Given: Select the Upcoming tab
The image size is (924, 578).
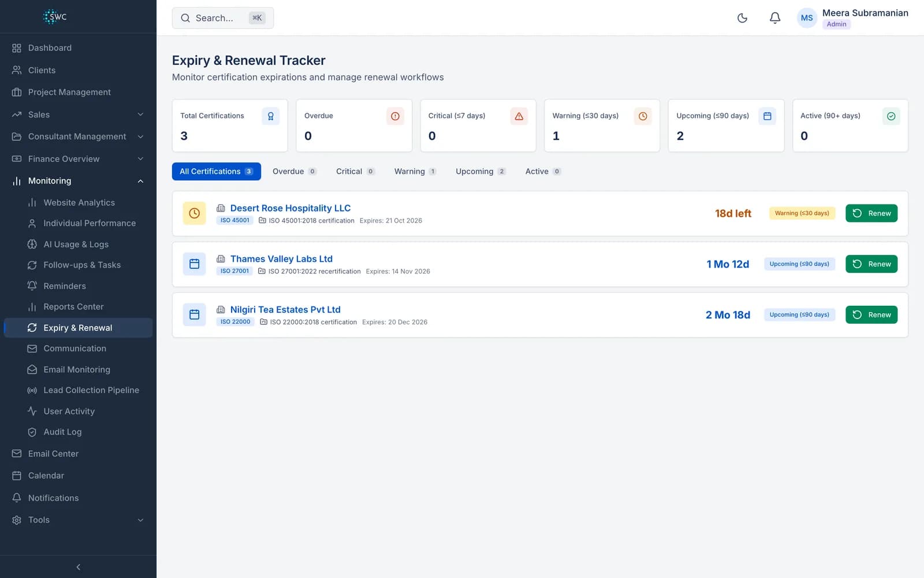Looking at the screenshot, I should (480, 172).
